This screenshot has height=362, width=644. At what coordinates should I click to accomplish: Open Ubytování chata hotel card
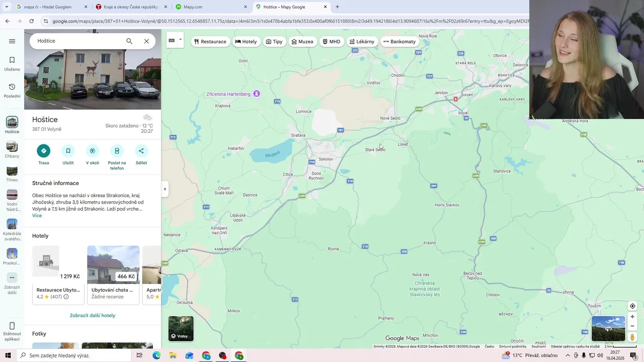[113, 275]
